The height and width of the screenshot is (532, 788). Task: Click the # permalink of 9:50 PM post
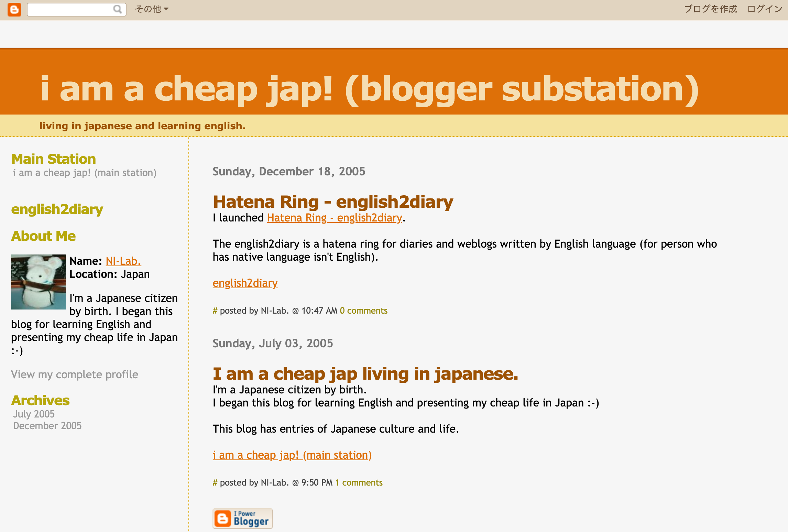pos(215,483)
